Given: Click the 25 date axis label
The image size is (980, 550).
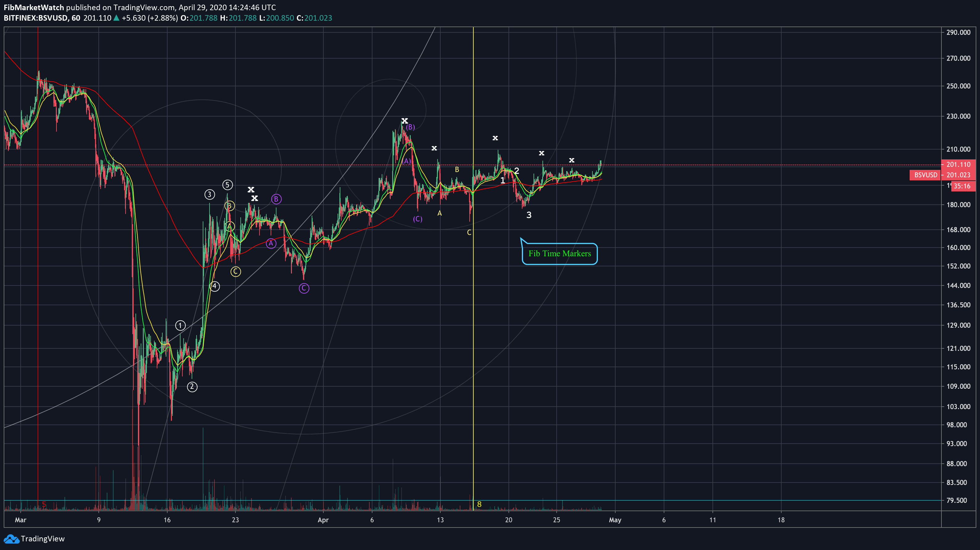Looking at the screenshot, I should 557,520.
